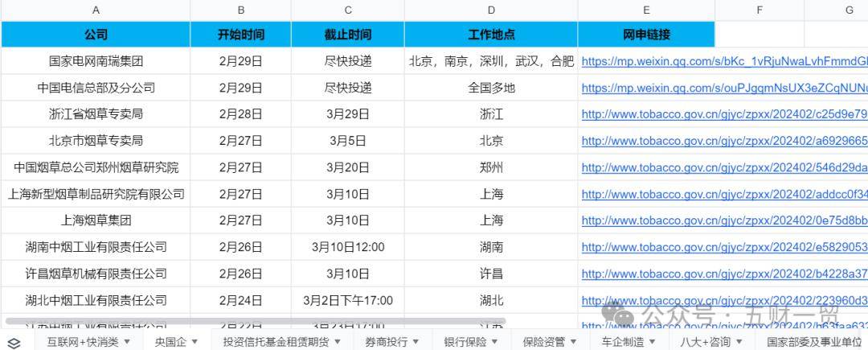Select the 湖南中烟工业有限责任公司 cell
Image resolution: width=868 pixels, height=350 pixels.
(96, 247)
